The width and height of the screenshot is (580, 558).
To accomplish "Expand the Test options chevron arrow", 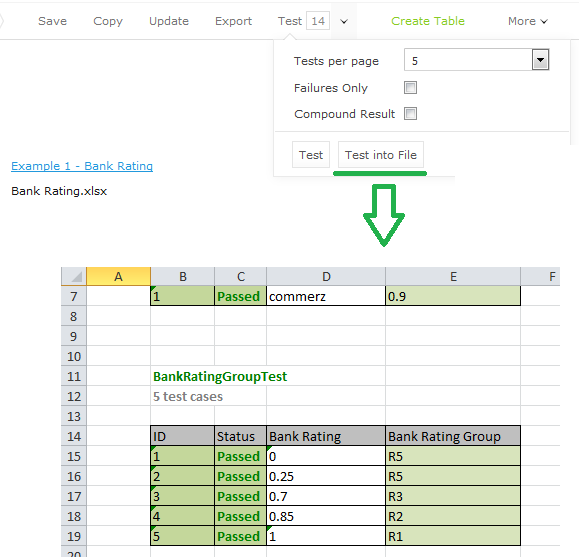I will coord(344,21).
